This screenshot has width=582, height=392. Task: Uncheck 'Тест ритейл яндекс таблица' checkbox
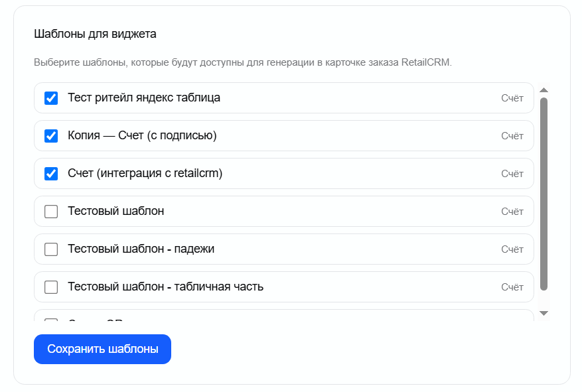[x=51, y=98]
